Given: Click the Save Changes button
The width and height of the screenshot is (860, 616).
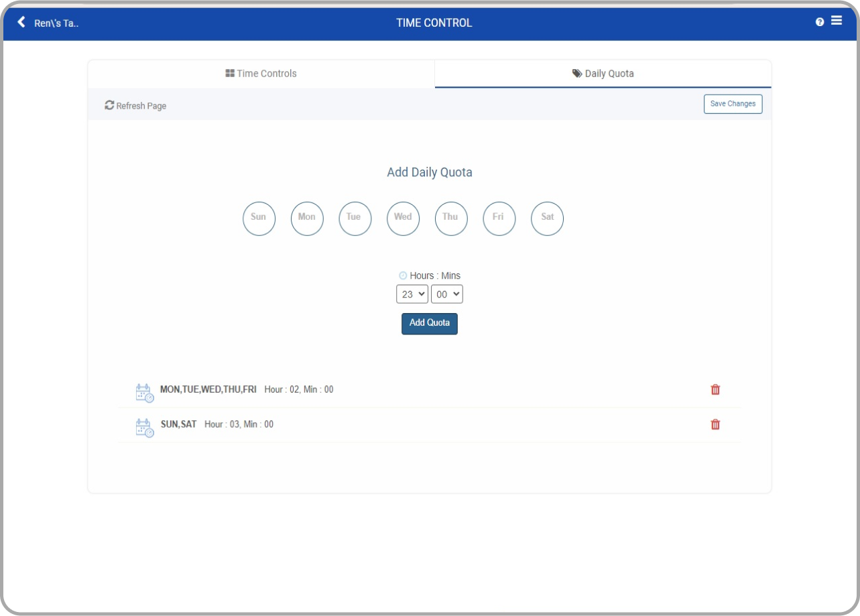Looking at the screenshot, I should coord(733,104).
